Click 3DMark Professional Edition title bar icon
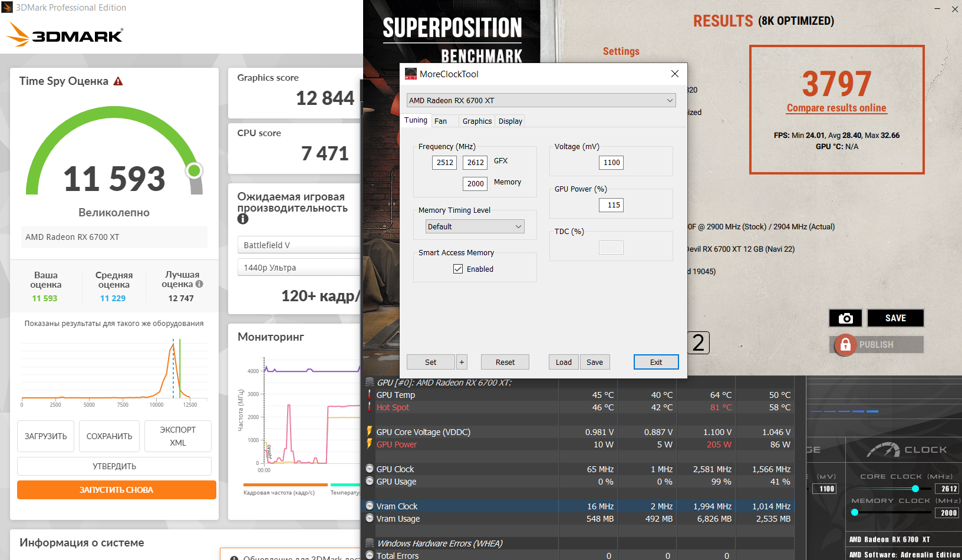The height and width of the screenshot is (560, 962). [x=7, y=7]
